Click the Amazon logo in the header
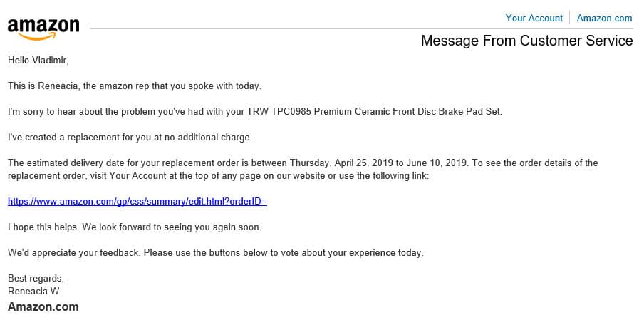644x330 pixels. pyautogui.click(x=43, y=29)
